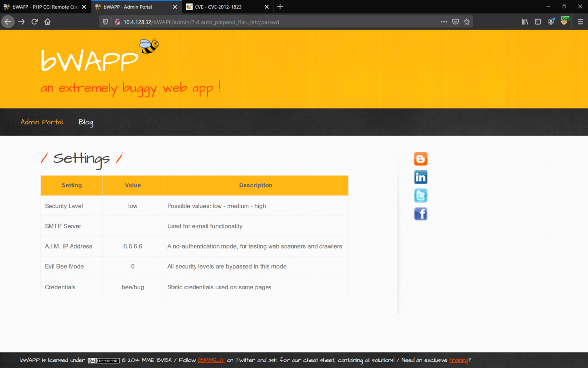Screen dimensions: 588x368
Task: Bookmark this page with star
Action: [466, 22]
